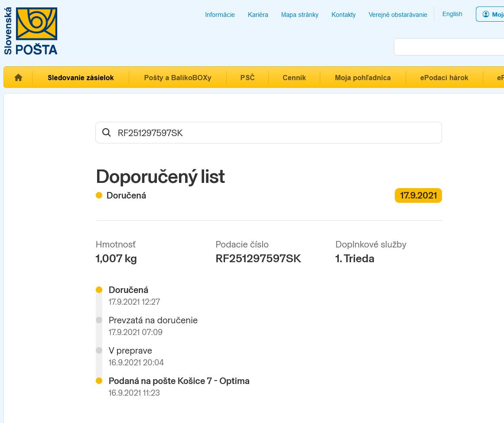Viewport: 504px width, 423px height.
Task: Select the PSČ menu item
Action: (247, 78)
